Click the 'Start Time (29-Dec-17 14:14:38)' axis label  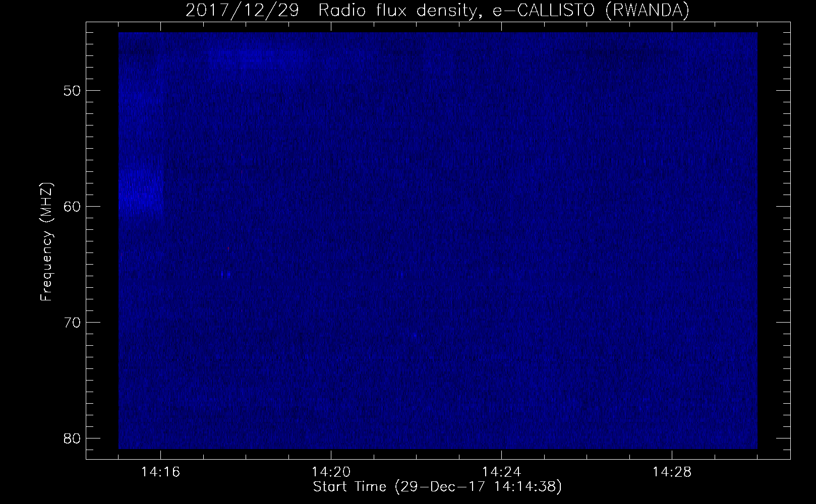click(x=437, y=487)
